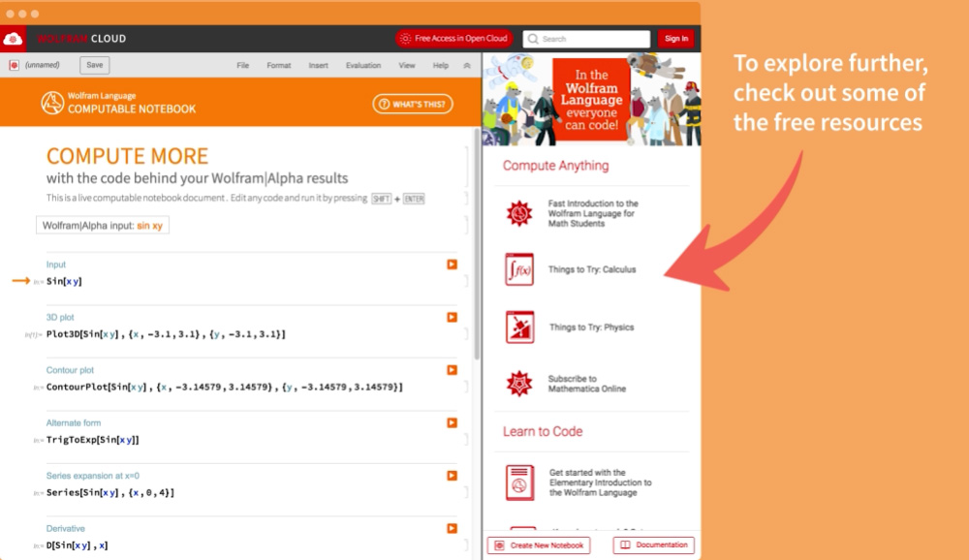Click Create New Notebook button
Screen dimensions: 969x560
click(x=539, y=545)
